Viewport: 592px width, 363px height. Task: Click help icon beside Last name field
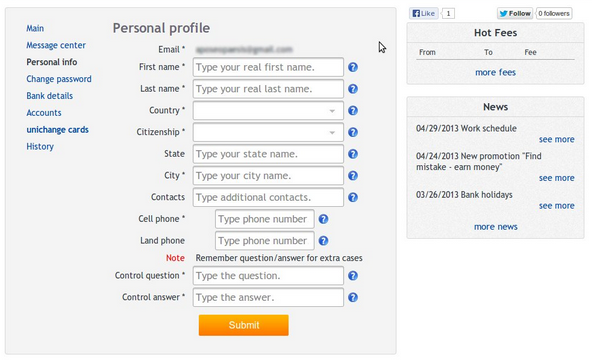pyautogui.click(x=353, y=89)
